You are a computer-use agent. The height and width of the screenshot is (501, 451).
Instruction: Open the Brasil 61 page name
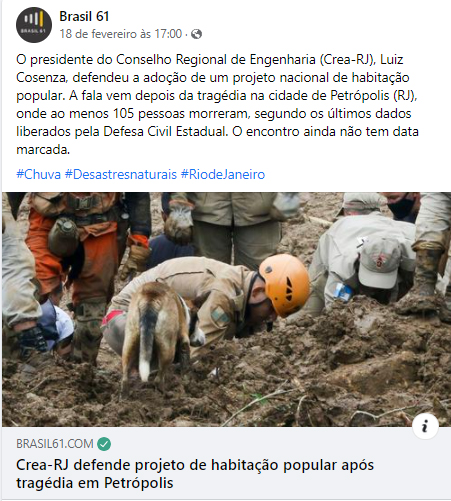84,16
